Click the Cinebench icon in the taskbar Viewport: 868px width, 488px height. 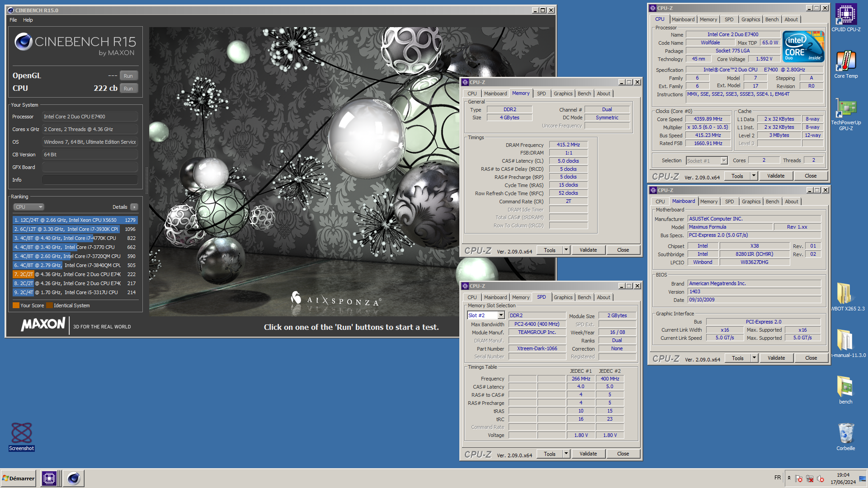click(x=74, y=478)
